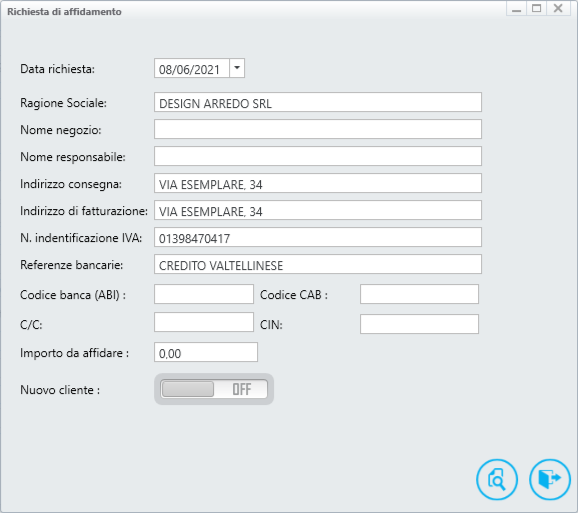The image size is (578, 513).
Task: Click the Indirizzo consegna field
Action: coord(318,183)
